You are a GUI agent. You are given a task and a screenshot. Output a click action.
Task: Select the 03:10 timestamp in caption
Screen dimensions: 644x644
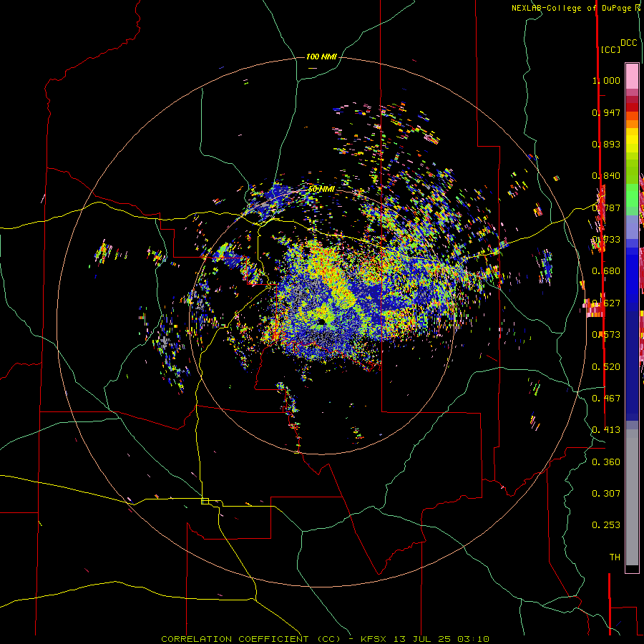coord(473,639)
